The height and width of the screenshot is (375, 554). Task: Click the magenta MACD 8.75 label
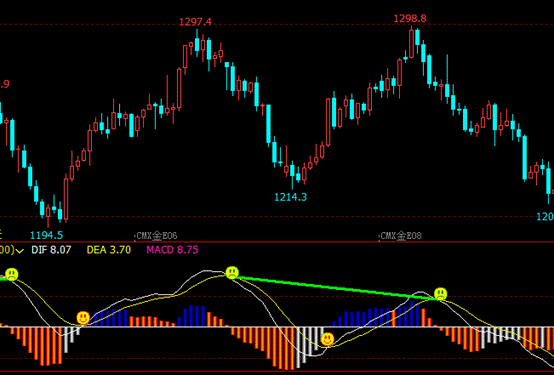pos(172,250)
